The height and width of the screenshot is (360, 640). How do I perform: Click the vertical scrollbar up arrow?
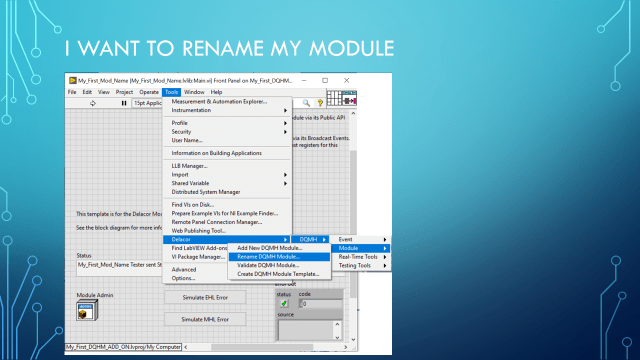point(353,113)
